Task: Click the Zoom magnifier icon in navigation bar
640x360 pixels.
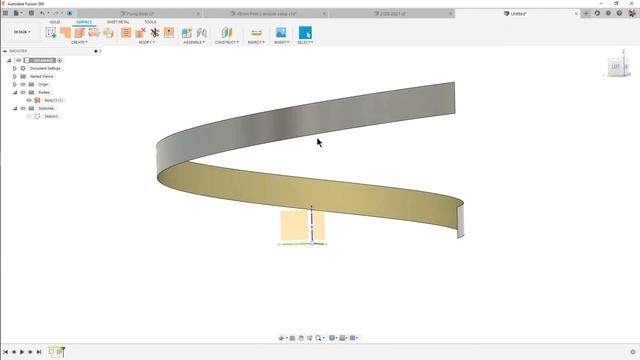Action: 318,338
